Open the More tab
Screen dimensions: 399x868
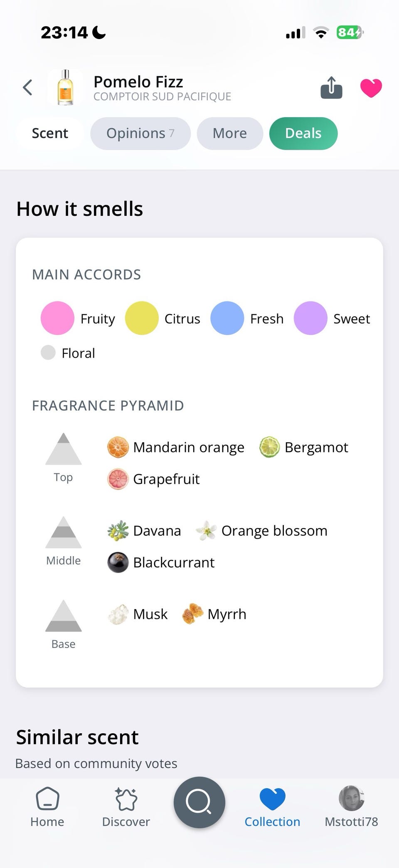click(230, 134)
